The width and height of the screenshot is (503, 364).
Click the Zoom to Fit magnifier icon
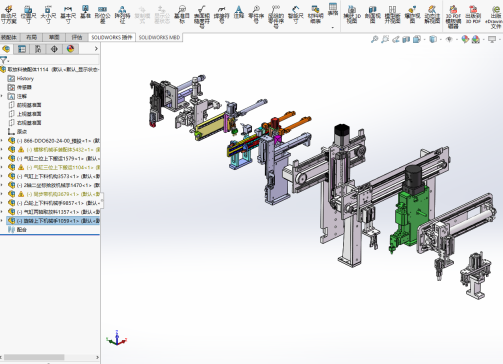(x=374, y=39)
